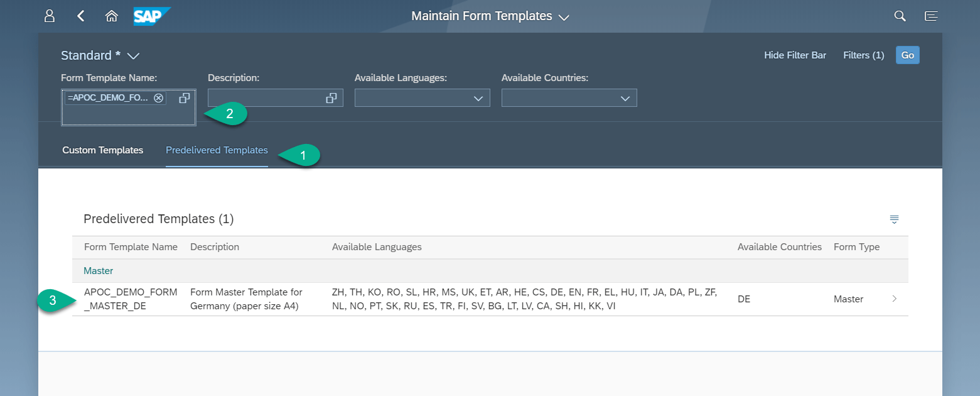Switch to the Custom Templates tab
Screen dimensions: 980x396
[103, 150]
